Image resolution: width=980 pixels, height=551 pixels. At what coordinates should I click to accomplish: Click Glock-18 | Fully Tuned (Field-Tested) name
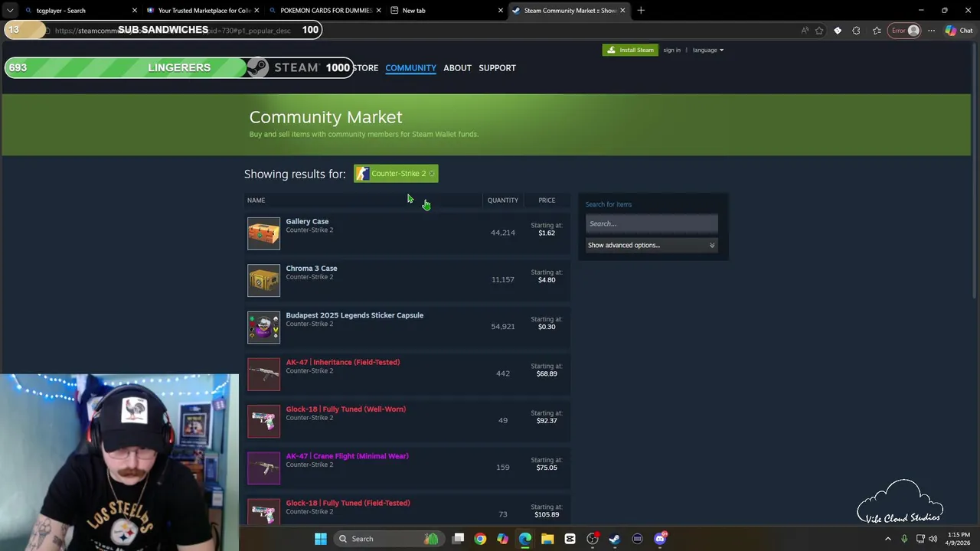coord(348,503)
